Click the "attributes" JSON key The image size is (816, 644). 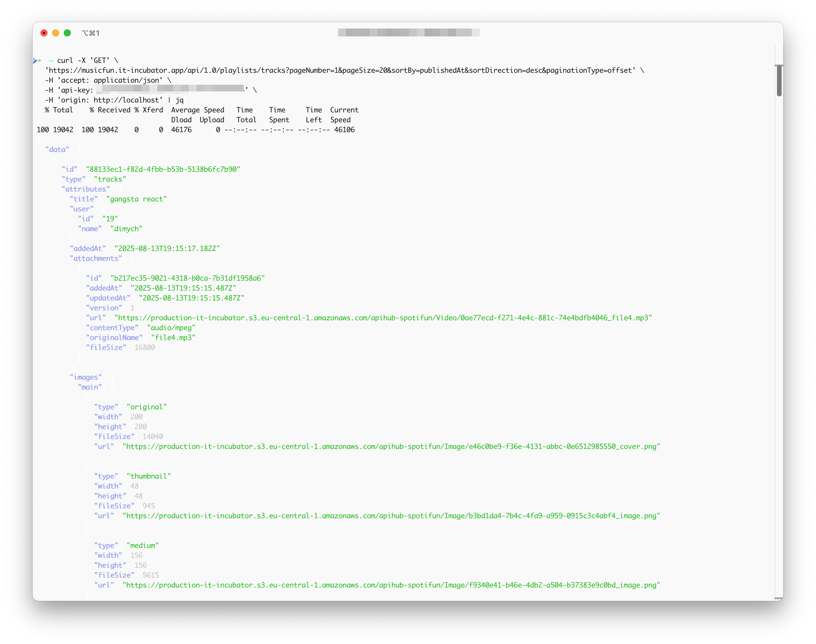[x=86, y=189]
